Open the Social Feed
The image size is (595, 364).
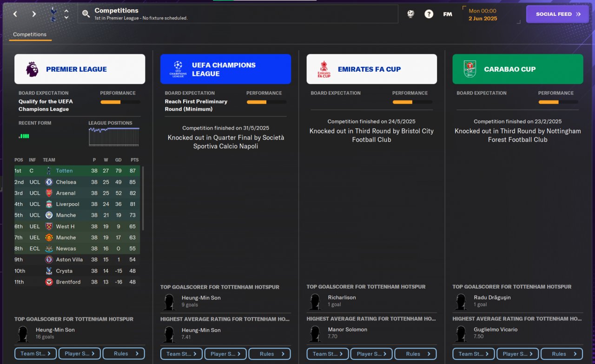(558, 14)
